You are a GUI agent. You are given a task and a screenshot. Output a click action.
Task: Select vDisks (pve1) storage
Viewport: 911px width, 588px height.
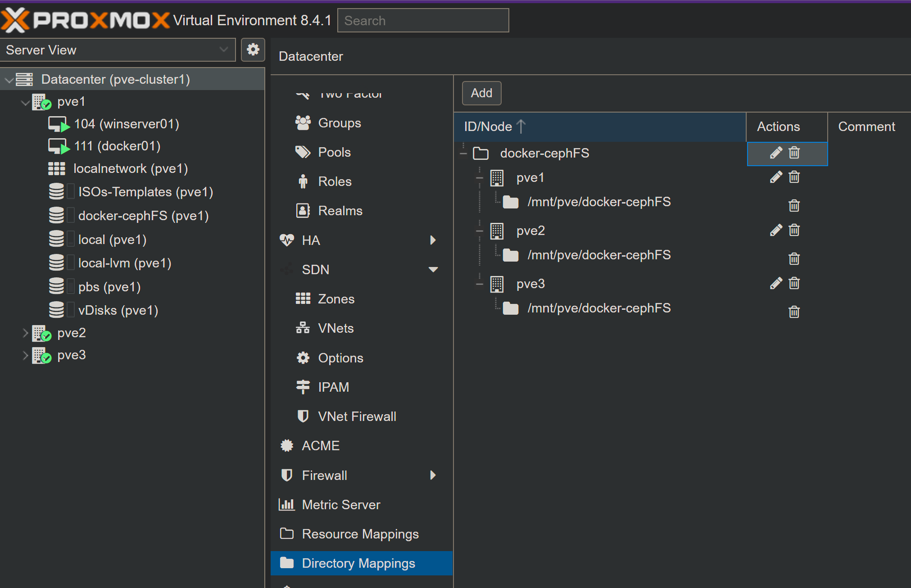click(118, 310)
